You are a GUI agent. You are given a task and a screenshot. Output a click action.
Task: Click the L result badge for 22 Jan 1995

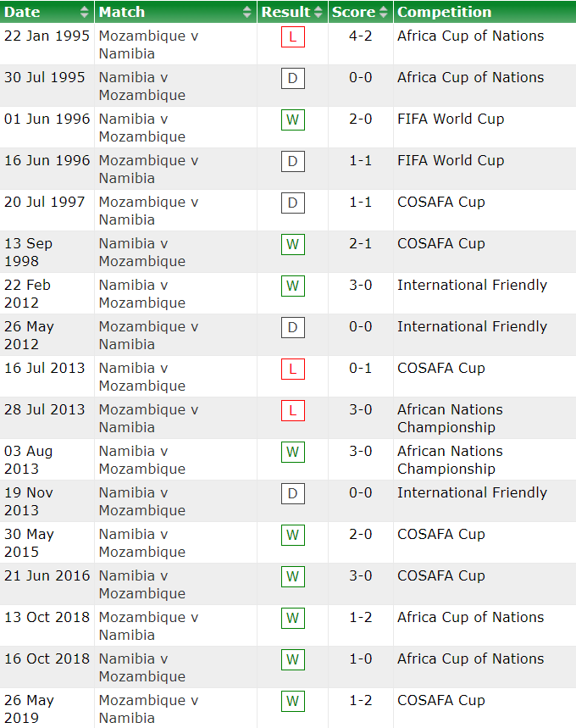pyautogui.click(x=292, y=37)
